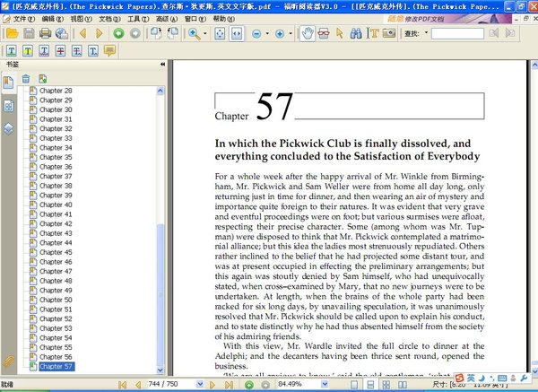Screen dimensions: 538x392
Task: Enable Facing pages layout in status bar
Action: [402, 385]
